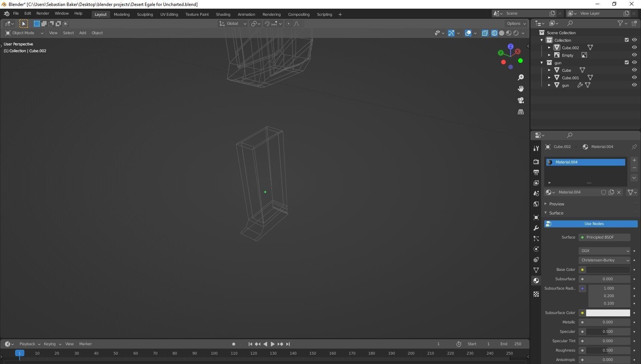Collapse the Surface panel
Viewport: 641px width, 364px height.
pos(556,213)
